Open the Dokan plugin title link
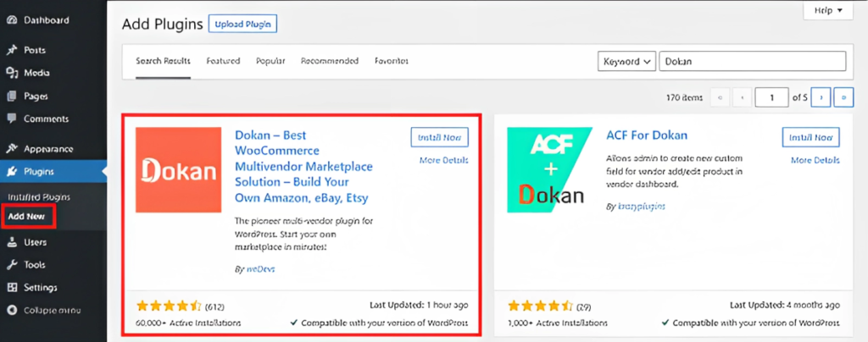This screenshot has height=342, width=868. [304, 166]
